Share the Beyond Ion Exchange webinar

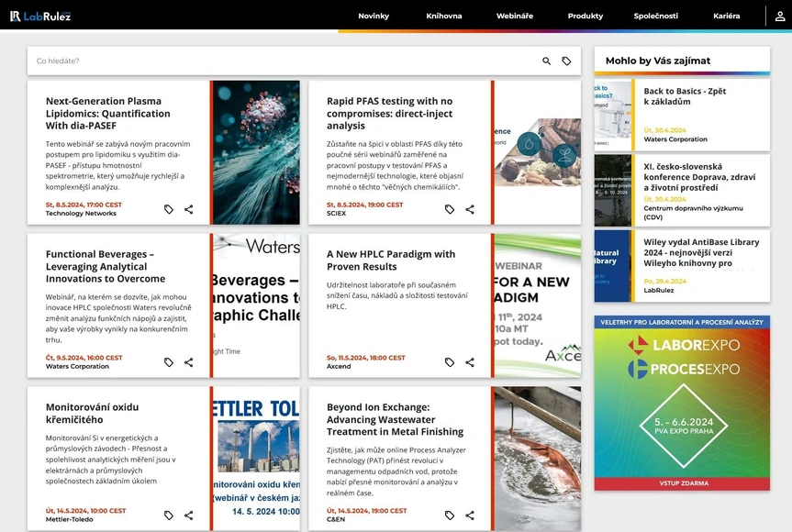click(470, 515)
